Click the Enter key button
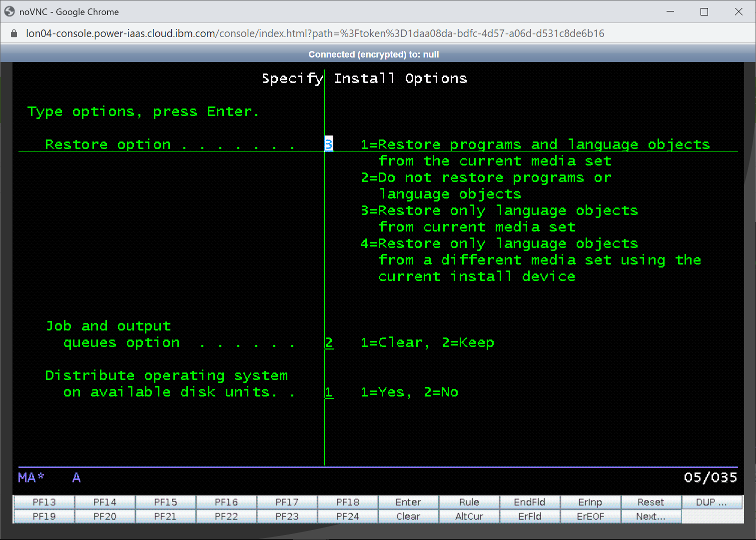 [x=408, y=502]
